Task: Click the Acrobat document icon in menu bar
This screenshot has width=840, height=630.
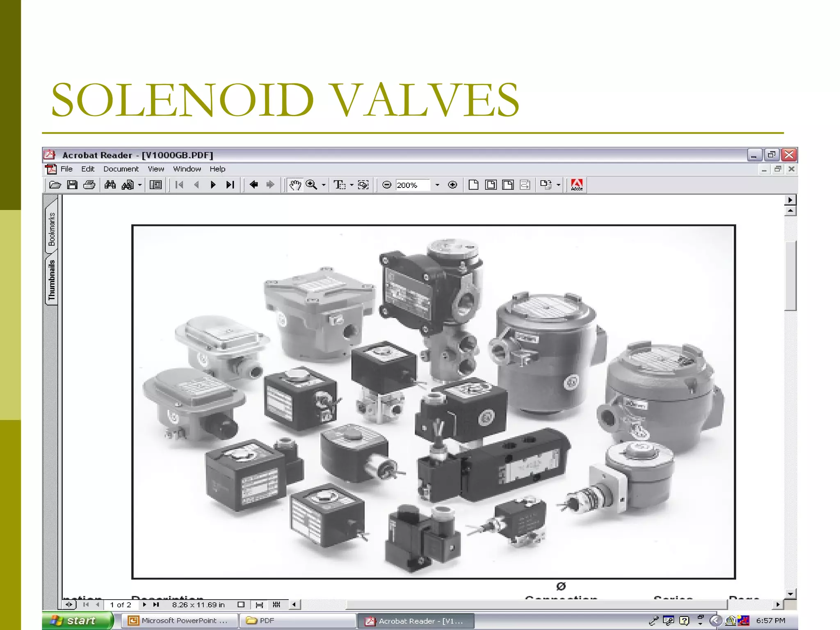Action: [51, 169]
